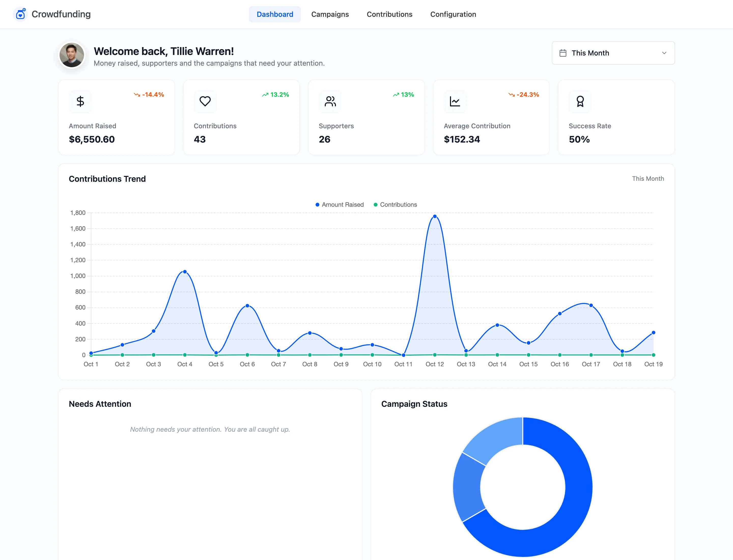Click the Crowdfunding app title
Viewport: 733px width, 560px height.
click(61, 14)
